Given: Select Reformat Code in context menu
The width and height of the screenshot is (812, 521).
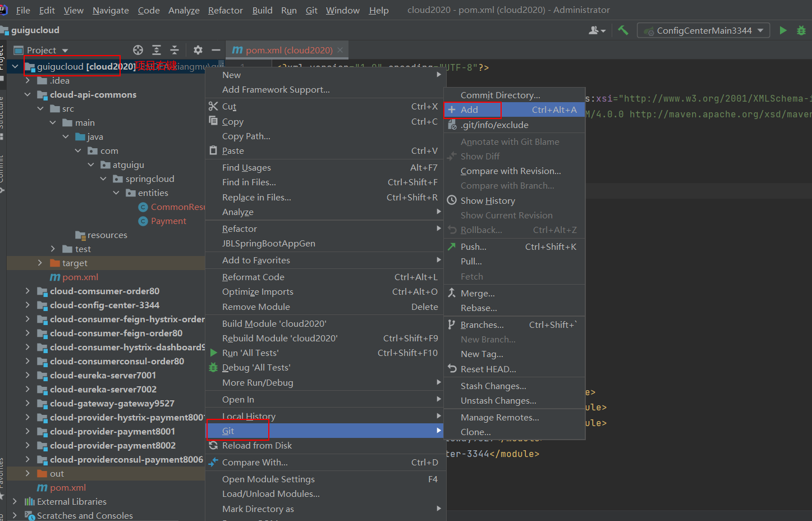Looking at the screenshot, I should 325,277.
